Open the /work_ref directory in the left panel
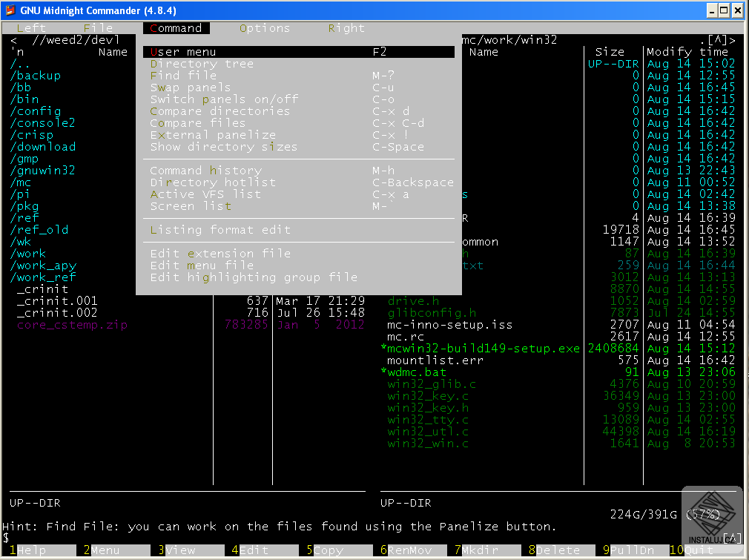The height and width of the screenshot is (560, 749). click(x=43, y=277)
